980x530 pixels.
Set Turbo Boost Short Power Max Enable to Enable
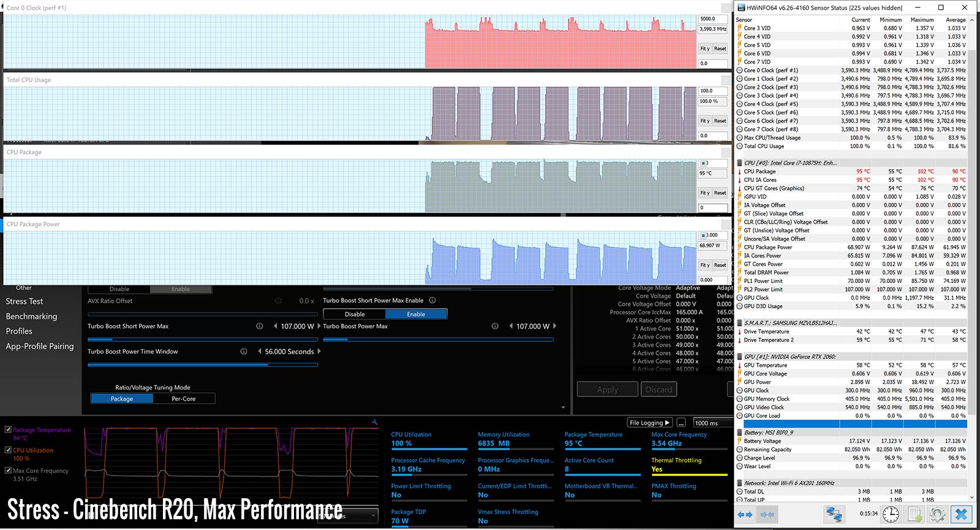coord(416,314)
